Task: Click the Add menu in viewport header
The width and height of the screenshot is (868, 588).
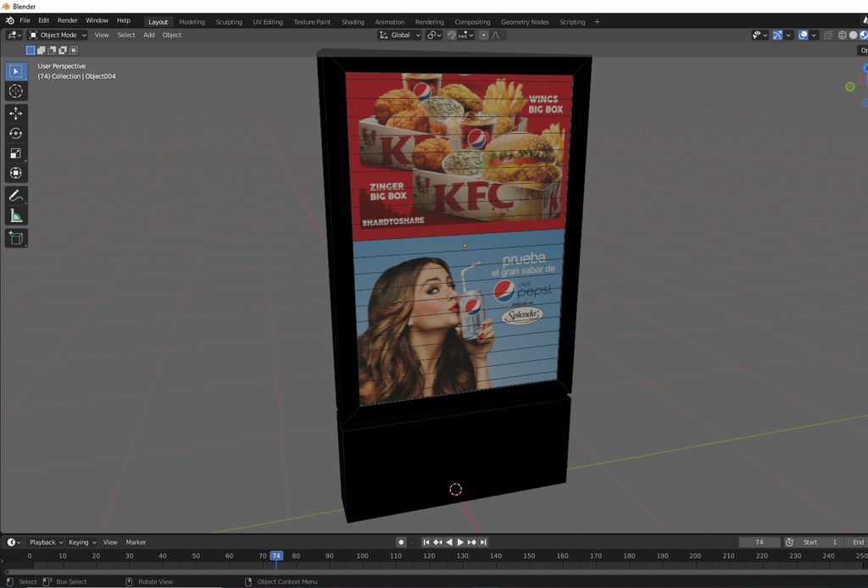Action: pos(148,35)
